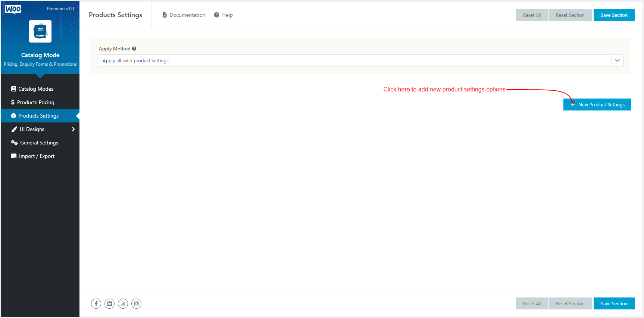Click the General Settings gears icon
644x318 pixels.
(x=15, y=143)
